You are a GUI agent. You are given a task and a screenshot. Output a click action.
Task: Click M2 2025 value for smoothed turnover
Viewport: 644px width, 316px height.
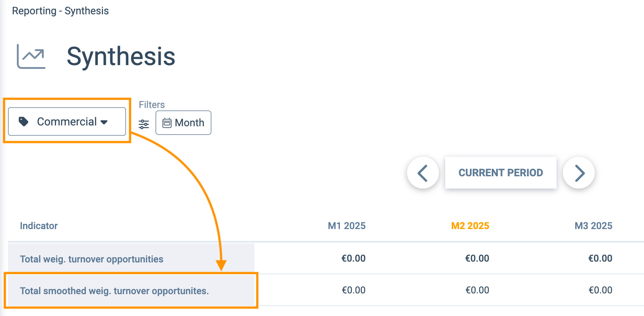477,290
